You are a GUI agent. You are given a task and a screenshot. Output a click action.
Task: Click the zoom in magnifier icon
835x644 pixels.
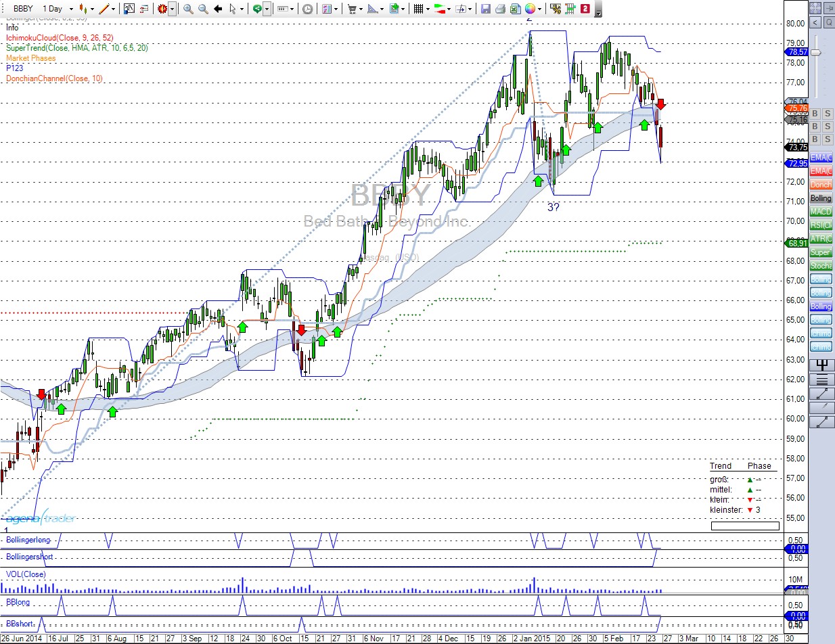click(x=188, y=9)
